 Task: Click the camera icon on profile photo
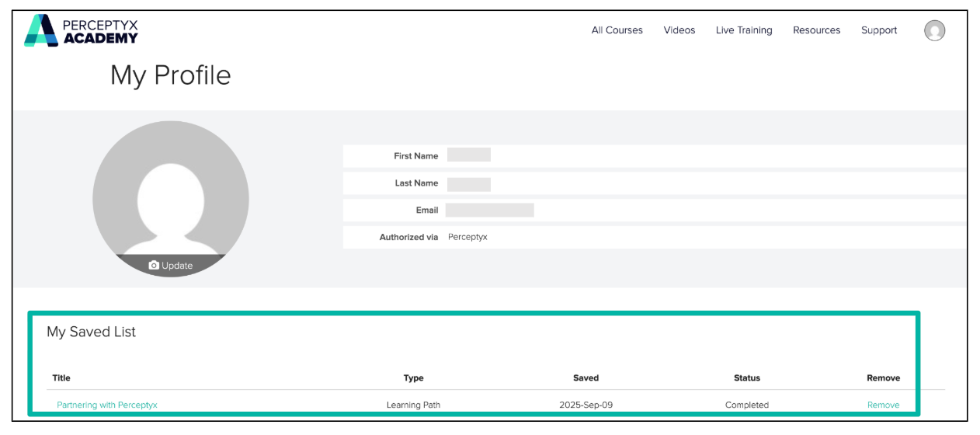click(154, 266)
